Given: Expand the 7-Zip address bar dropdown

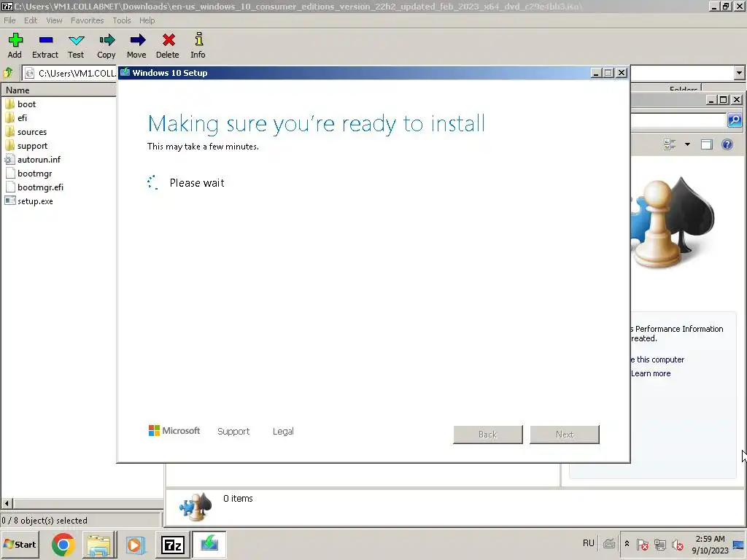Looking at the screenshot, I should coord(739,73).
